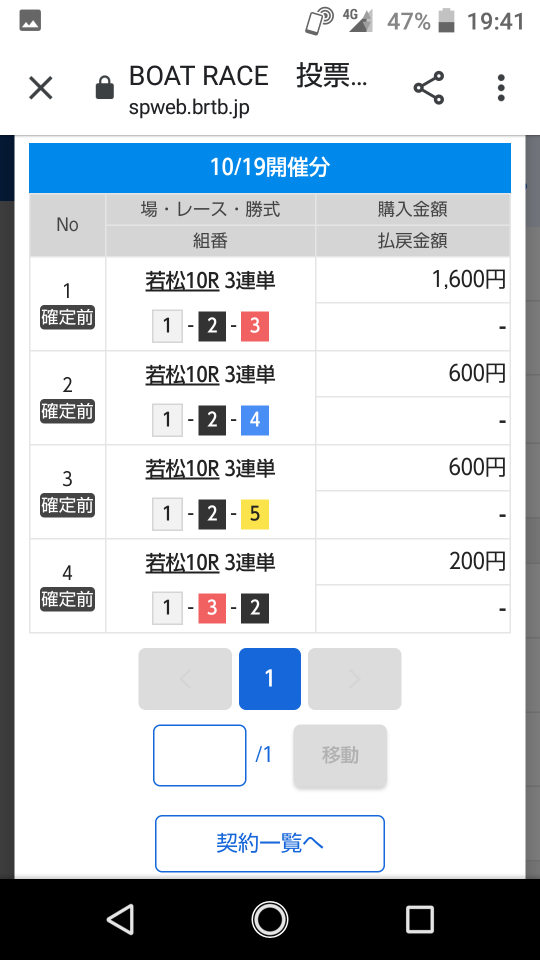
Task: Tap the Android back navigation triangle
Action: coord(120,920)
